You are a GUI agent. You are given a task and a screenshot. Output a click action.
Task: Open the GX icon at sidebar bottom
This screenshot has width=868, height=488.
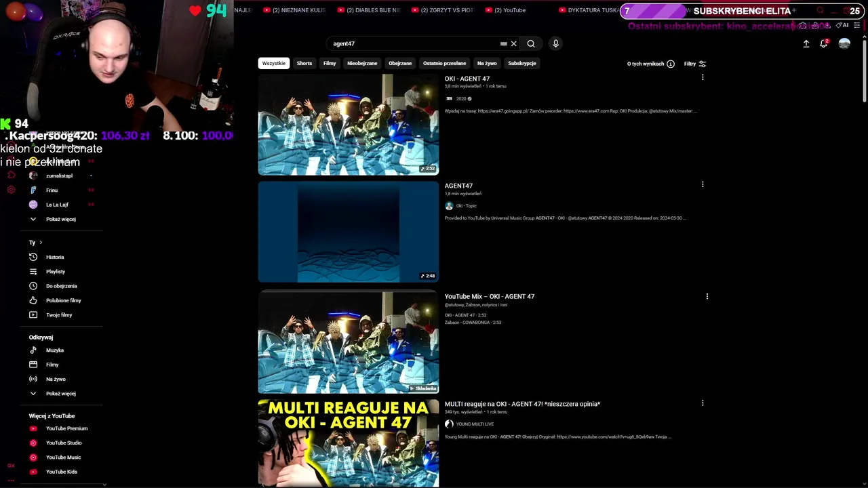pyautogui.click(x=11, y=466)
